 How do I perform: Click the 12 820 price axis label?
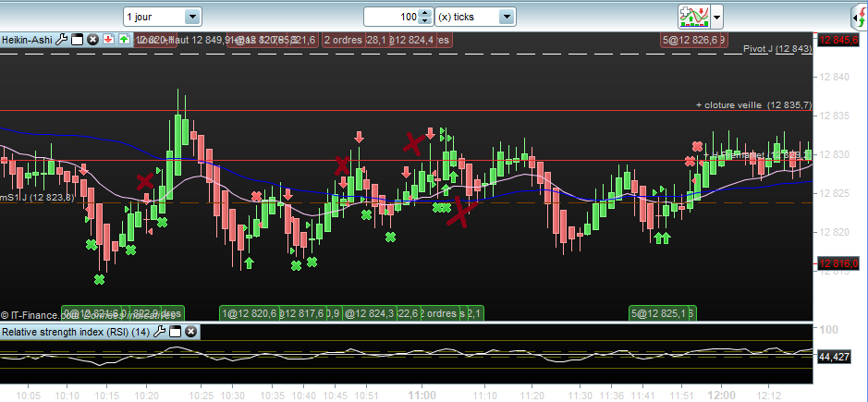coord(834,233)
